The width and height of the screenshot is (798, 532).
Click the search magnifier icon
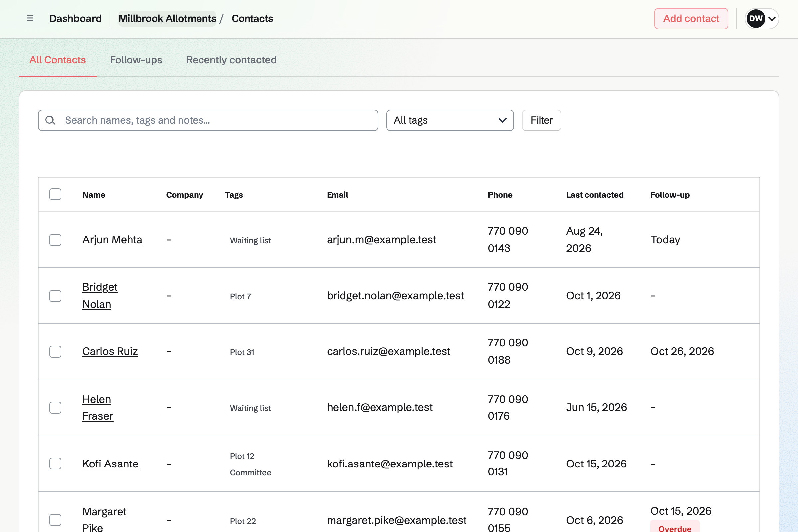pos(50,120)
